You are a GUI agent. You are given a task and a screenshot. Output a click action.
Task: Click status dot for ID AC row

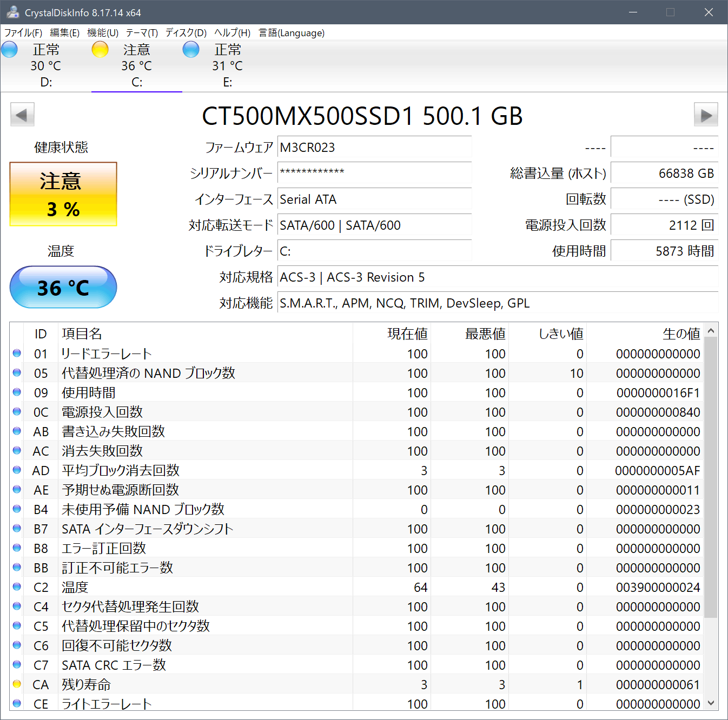[x=17, y=451]
